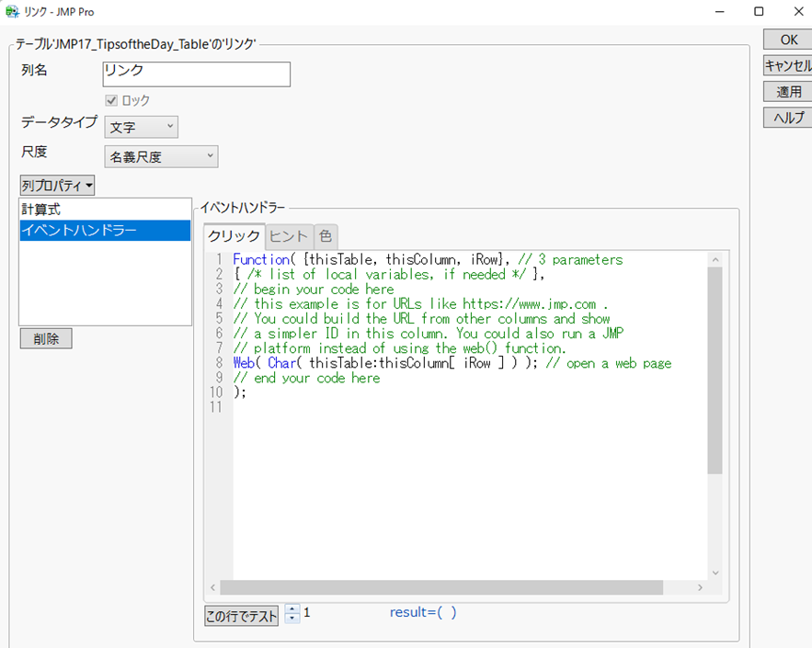The width and height of the screenshot is (812, 648).
Task: Click line 4 comment about https://www.jmp.com
Action: click(420, 304)
